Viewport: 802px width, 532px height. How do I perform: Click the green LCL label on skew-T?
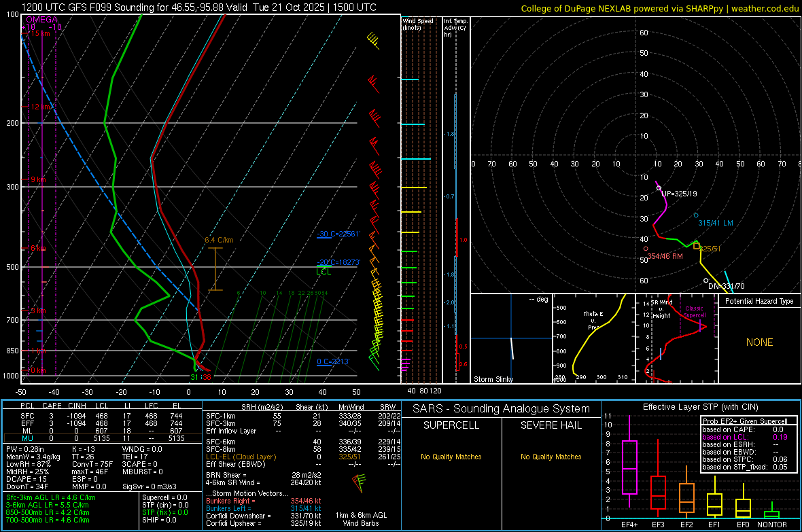(x=324, y=272)
